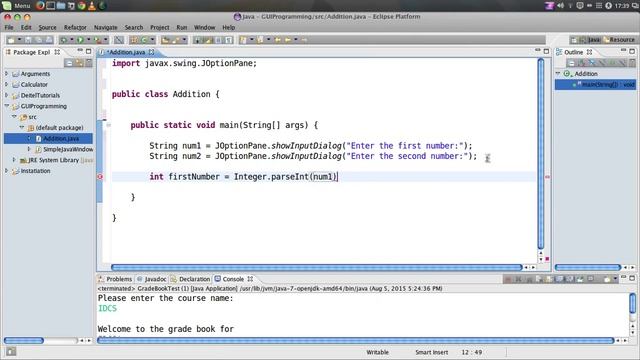Click the console horizontal scrollbar
Viewport: 640px width, 360px height.
click(356, 340)
